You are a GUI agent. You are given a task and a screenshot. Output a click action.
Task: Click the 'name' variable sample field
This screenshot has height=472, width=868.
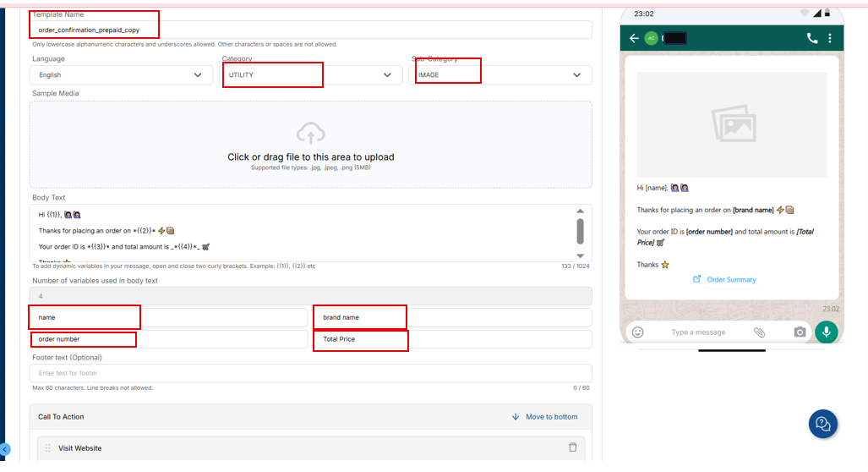click(x=169, y=317)
